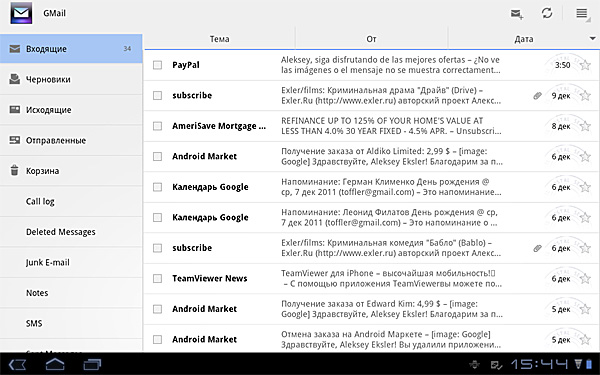Click the GMail app icon
Screen dimensions: 600x375
(x=21, y=13)
